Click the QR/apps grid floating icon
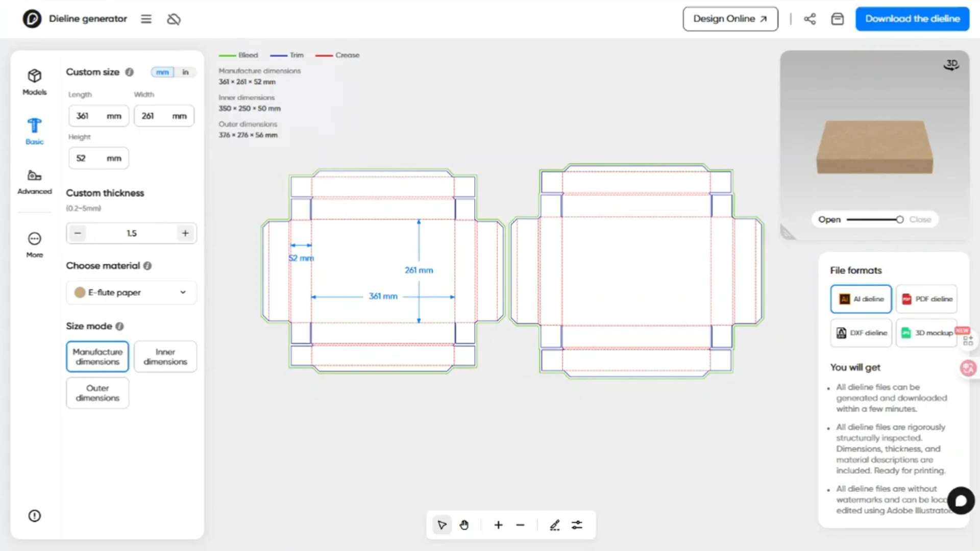Image resolution: width=980 pixels, height=551 pixels. (x=968, y=340)
